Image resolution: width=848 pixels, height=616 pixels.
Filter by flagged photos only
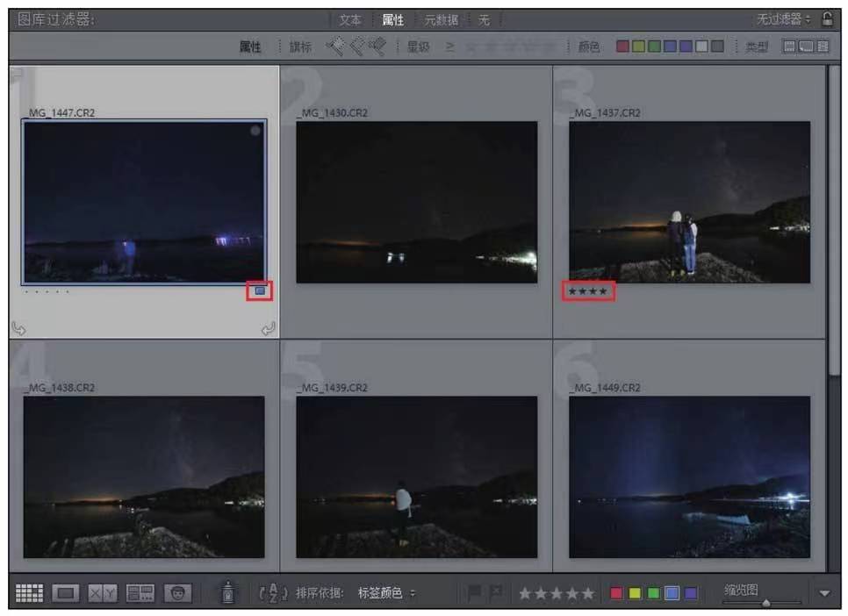(335, 47)
